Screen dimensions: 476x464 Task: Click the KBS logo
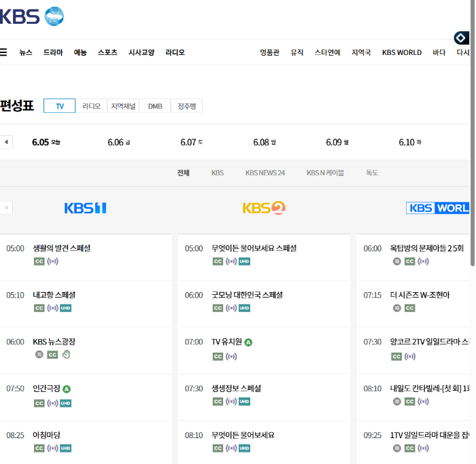point(31,16)
